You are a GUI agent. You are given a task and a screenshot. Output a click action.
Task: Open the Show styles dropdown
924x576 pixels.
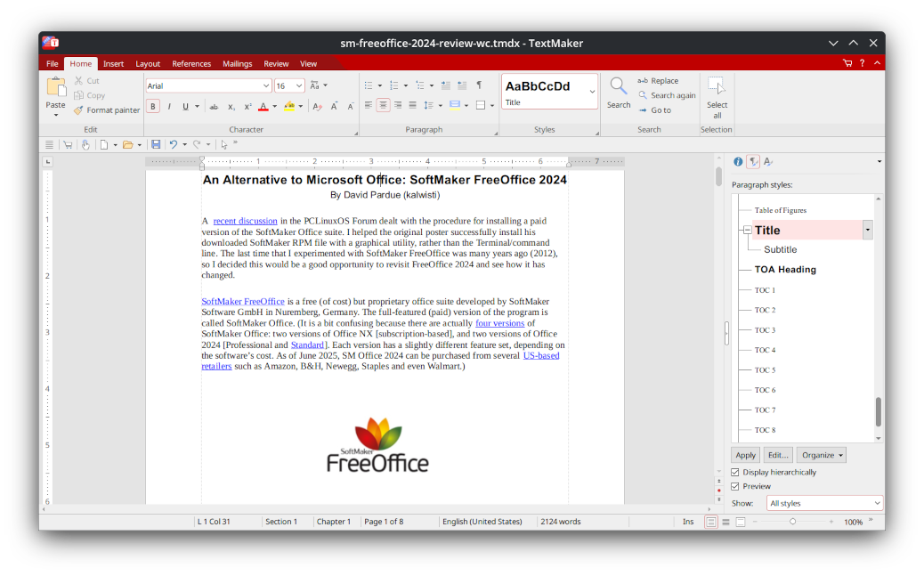824,503
